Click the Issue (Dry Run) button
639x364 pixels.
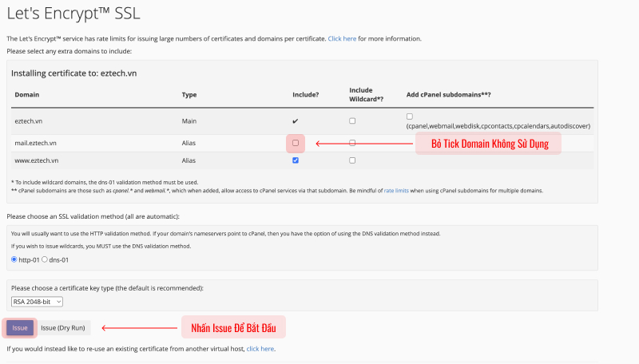pyautogui.click(x=64, y=327)
